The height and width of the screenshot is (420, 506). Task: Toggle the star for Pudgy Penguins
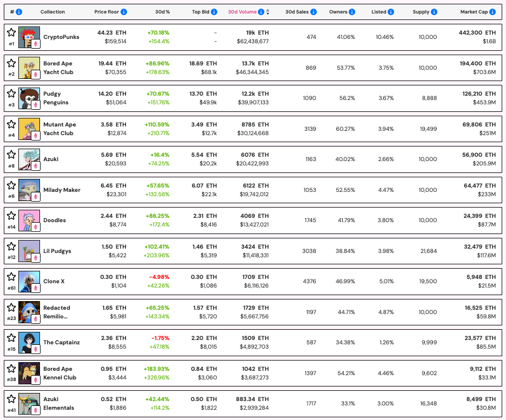coord(11,94)
